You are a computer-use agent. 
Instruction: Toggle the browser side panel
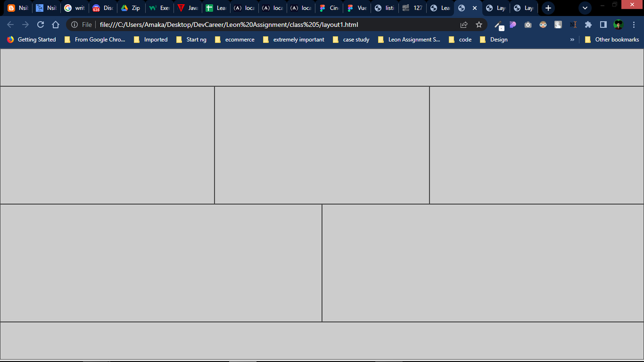pyautogui.click(x=603, y=25)
